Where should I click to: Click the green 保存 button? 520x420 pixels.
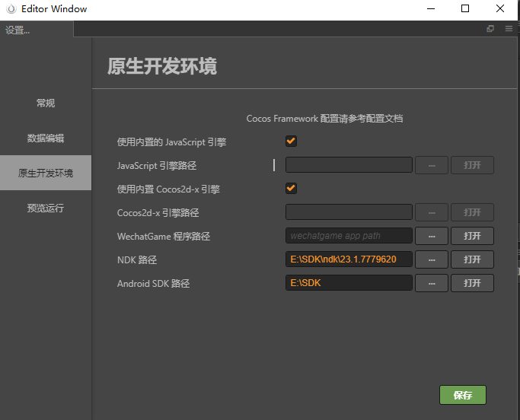coord(463,395)
